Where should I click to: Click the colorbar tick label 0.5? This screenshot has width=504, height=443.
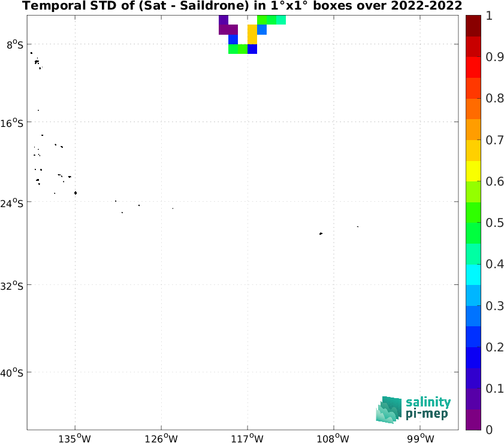(x=494, y=223)
